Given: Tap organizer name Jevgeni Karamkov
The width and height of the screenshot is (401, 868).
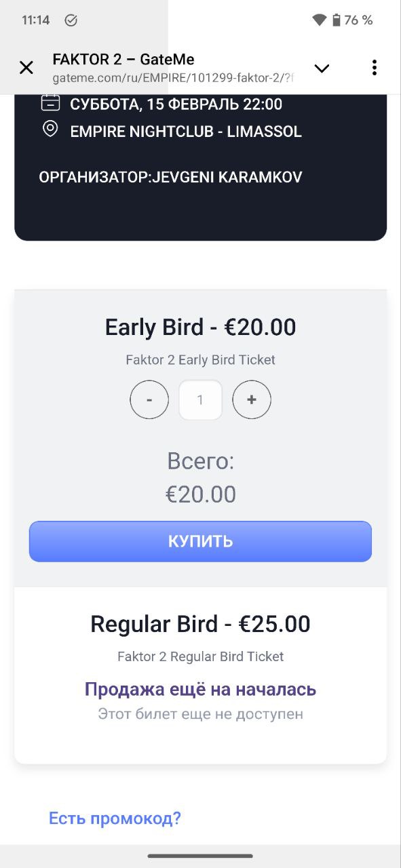Looking at the screenshot, I should click(x=227, y=178).
